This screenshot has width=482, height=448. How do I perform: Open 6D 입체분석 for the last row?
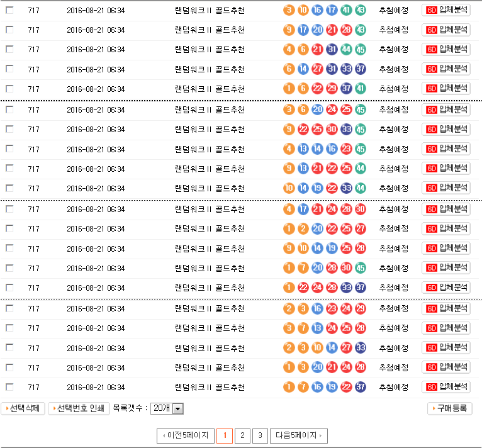446,387
